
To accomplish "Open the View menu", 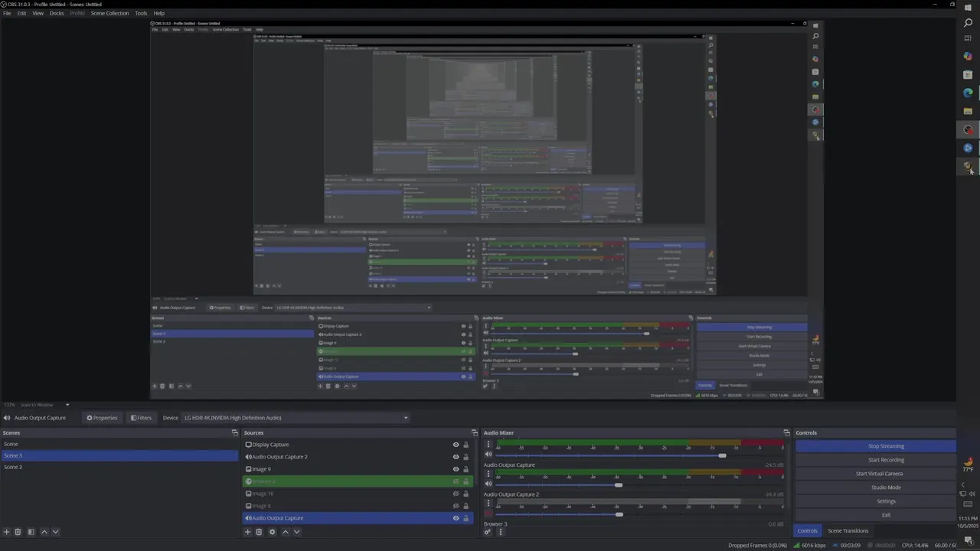I will pyautogui.click(x=38, y=13).
